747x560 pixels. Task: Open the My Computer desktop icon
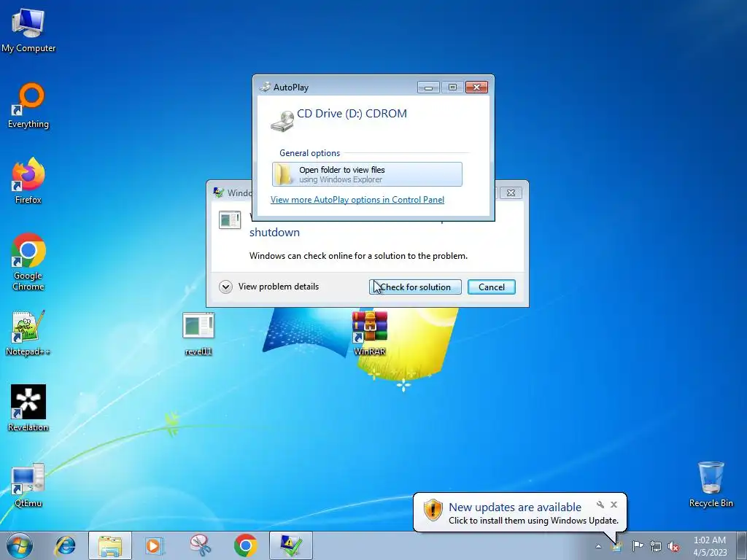tap(28, 31)
